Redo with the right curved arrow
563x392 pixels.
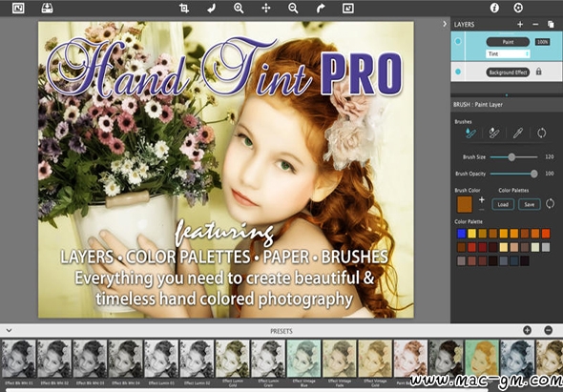321,8
